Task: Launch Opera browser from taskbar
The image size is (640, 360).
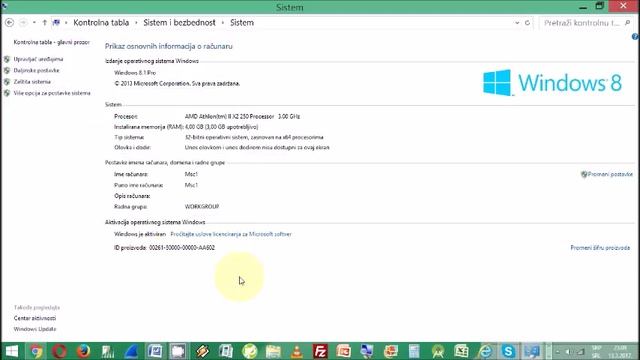Action: [x=60, y=351]
